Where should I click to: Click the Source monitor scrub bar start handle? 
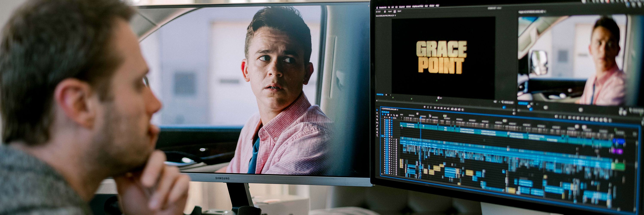click(x=377, y=101)
